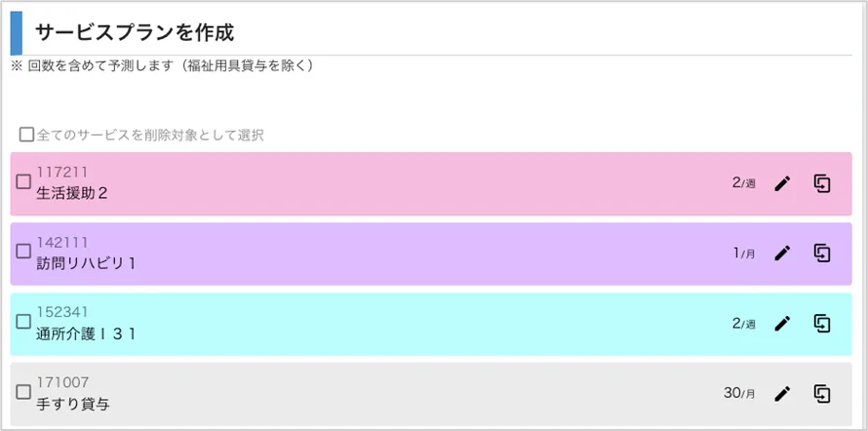Image resolution: width=868 pixels, height=431 pixels.
Task: Copy the 手すり貸与 service entry
Action: pyautogui.click(x=822, y=394)
